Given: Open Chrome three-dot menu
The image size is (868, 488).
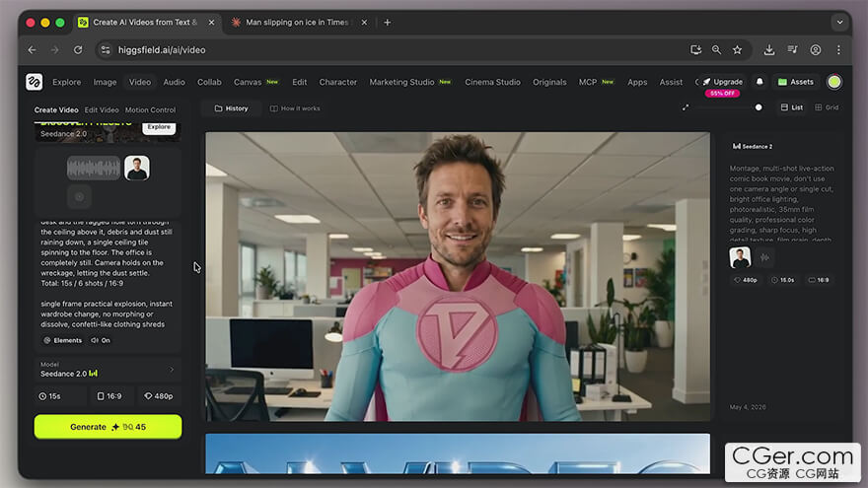Looking at the screenshot, I should pyautogui.click(x=838, y=50).
